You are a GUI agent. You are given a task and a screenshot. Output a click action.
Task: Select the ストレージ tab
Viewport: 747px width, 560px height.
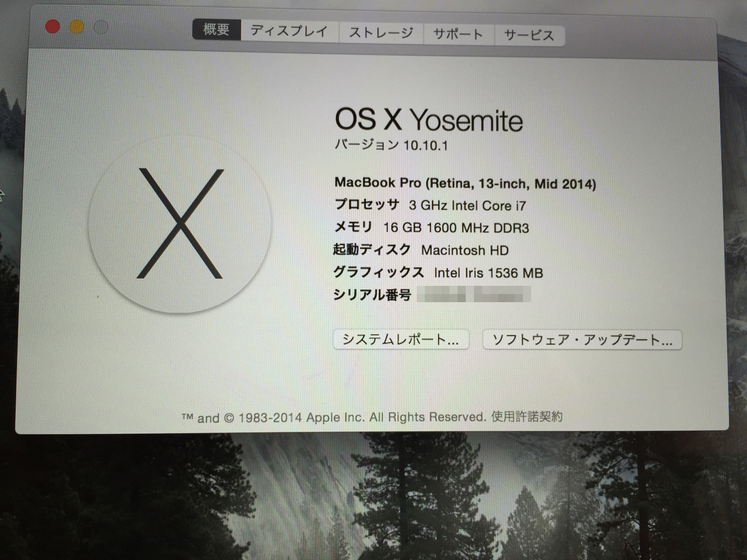(381, 33)
